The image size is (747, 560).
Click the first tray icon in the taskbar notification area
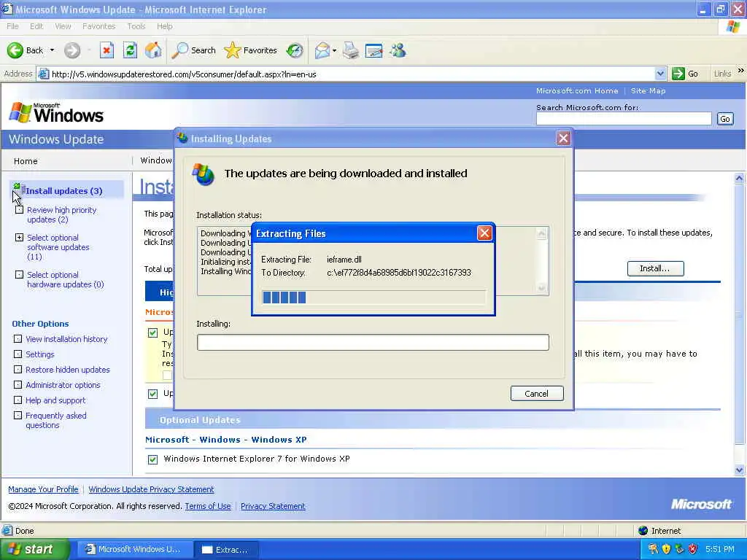click(x=653, y=549)
